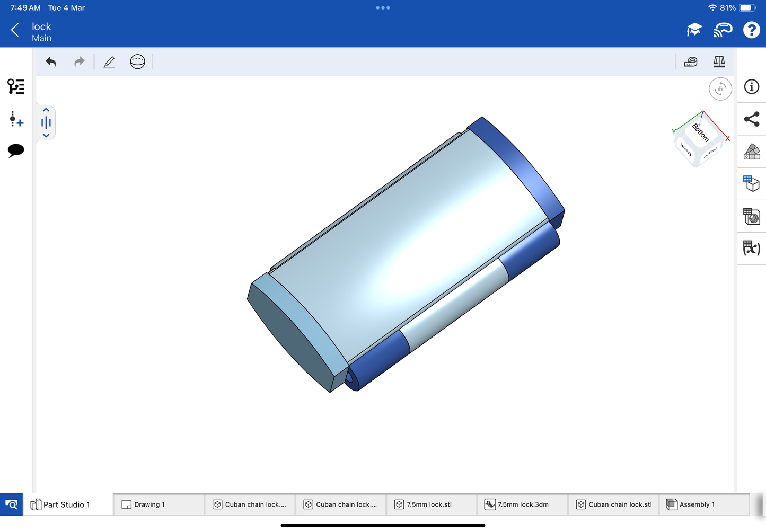Open the comments panel
This screenshot has height=532, width=766.
tap(16, 150)
